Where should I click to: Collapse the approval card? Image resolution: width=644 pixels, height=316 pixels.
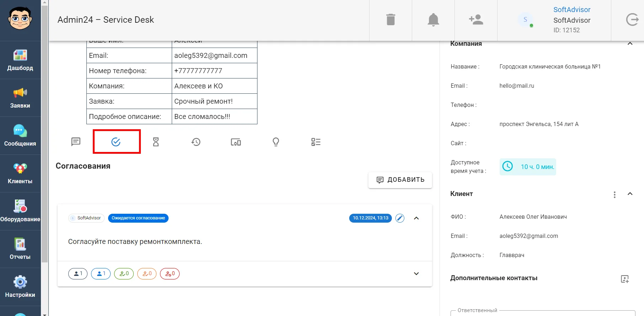point(416,218)
